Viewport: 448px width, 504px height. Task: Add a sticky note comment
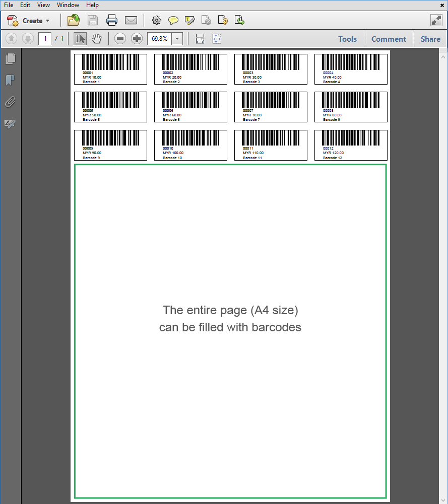point(173,21)
